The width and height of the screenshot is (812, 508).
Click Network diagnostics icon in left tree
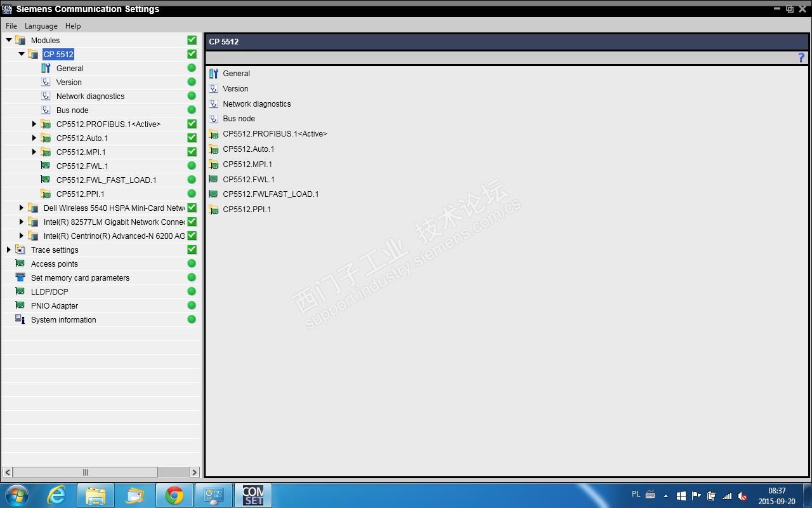click(46, 96)
